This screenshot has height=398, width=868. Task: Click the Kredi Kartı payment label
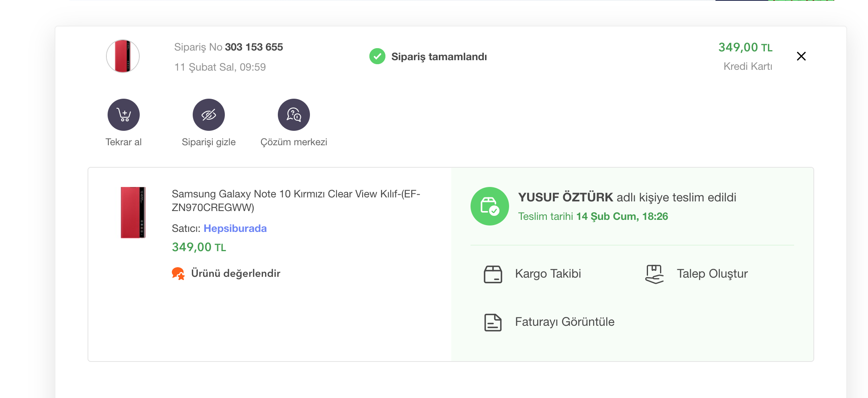tap(748, 66)
